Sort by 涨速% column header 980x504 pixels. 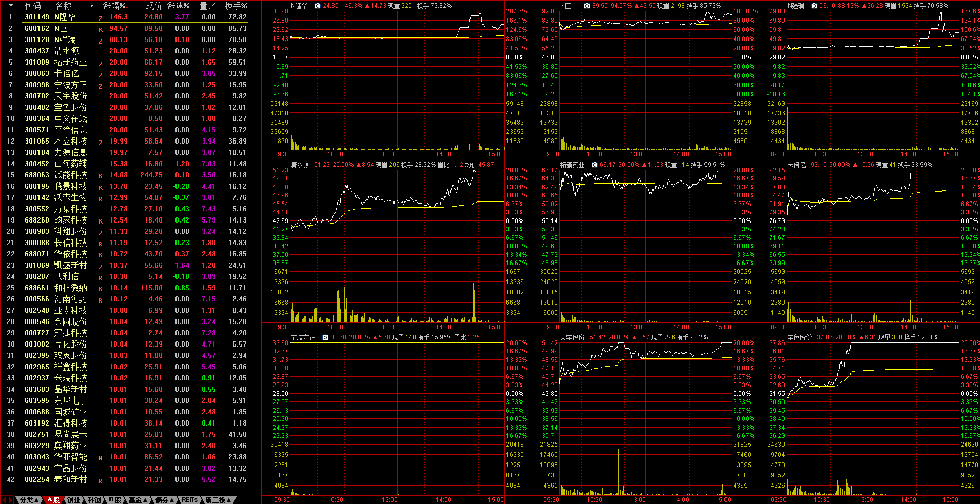click(x=178, y=6)
